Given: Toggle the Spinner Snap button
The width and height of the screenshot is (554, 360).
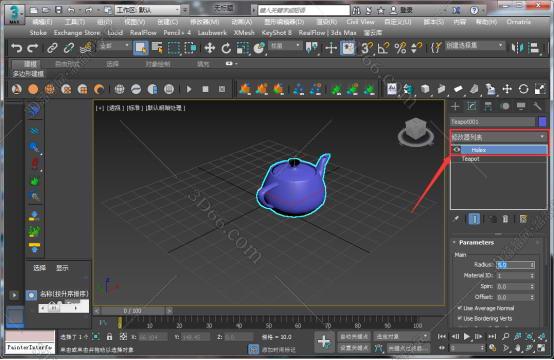Looking at the screenshot, I should [x=417, y=48].
